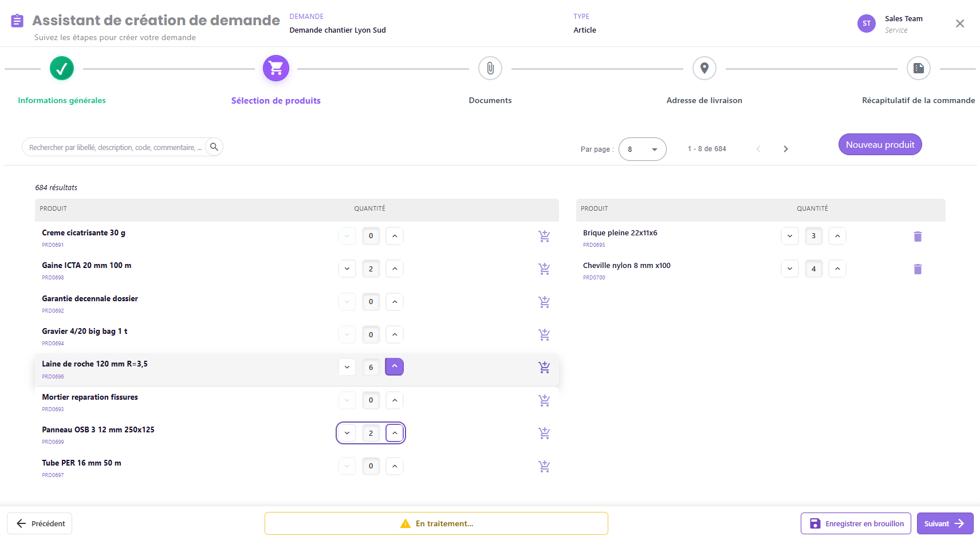Edit quantity field for Gaine ICTA

pyautogui.click(x=371, y=269)
